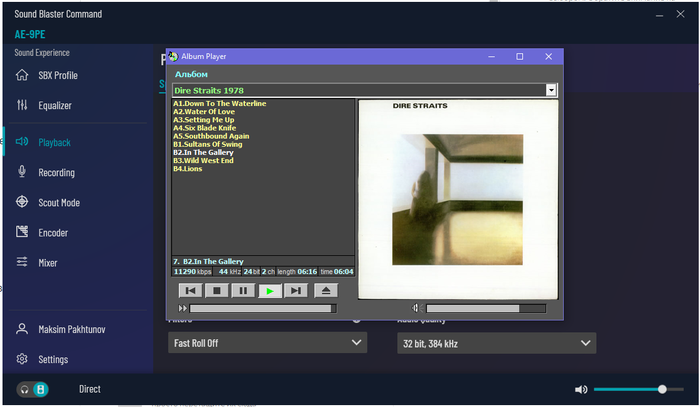
Task: Open Recording microphone icon
Action: click(22, 172)
